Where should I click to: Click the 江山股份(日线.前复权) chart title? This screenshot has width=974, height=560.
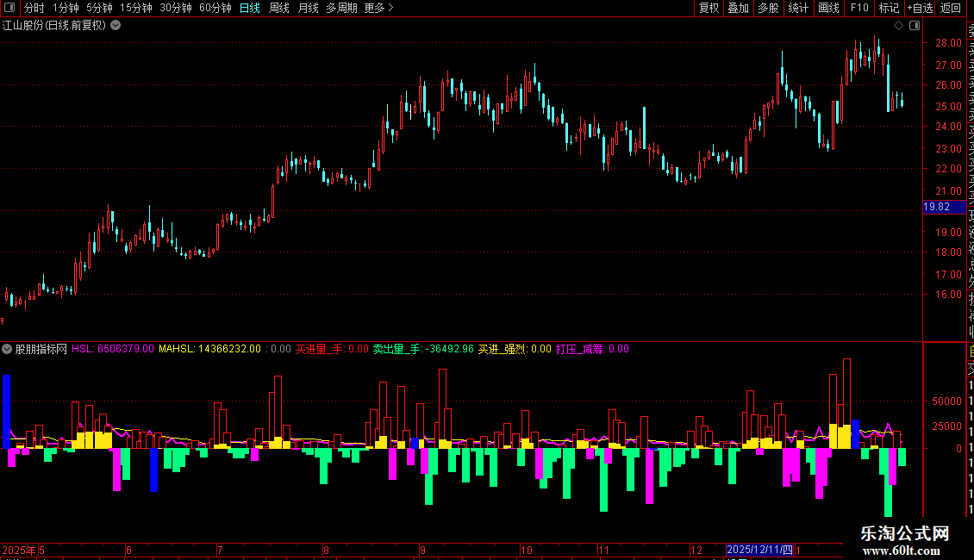pyautogui.click(x=54, y=26)
